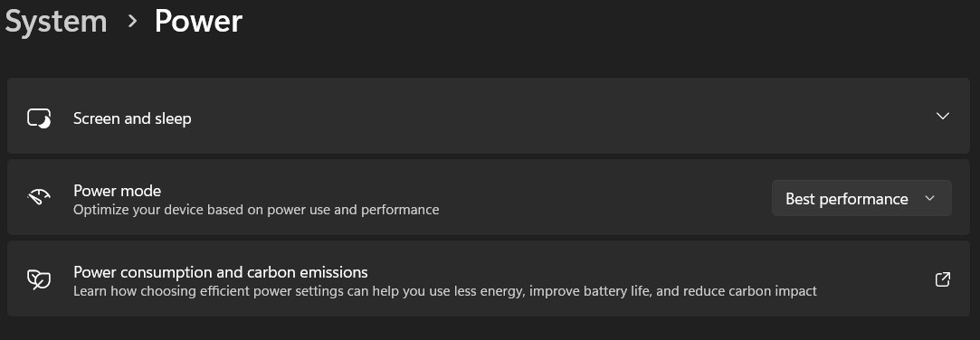Go back to the System breadcrumb

point(56,22)
